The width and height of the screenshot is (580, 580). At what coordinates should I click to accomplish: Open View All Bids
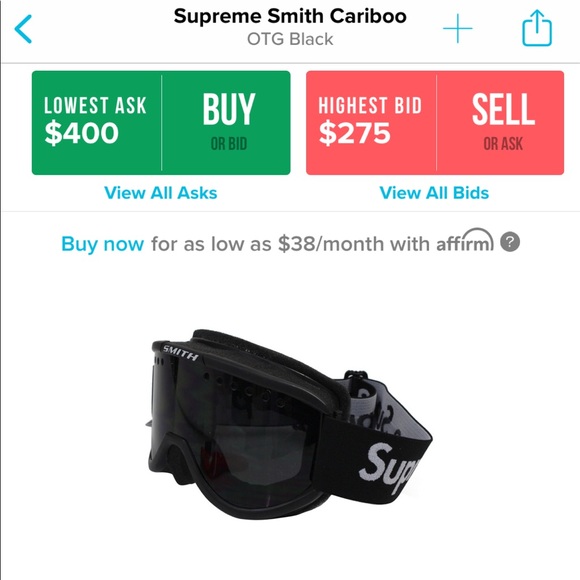point(434,193)
